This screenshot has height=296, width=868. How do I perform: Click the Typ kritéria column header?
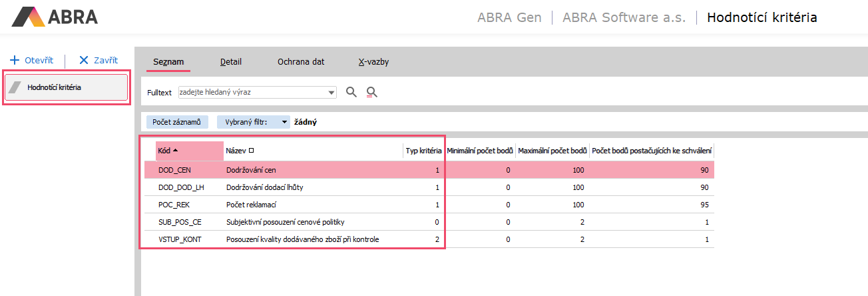(x=423, y=151)
